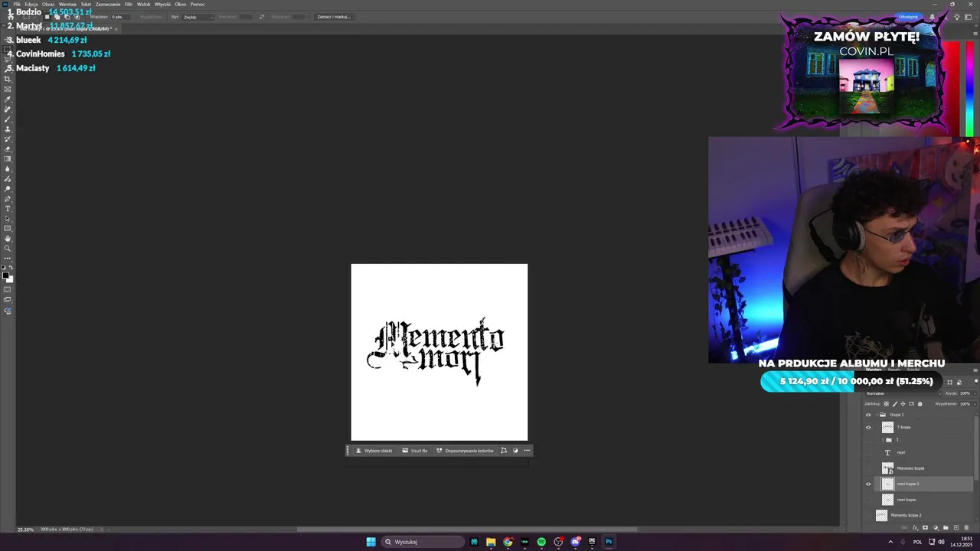
Task: Lock all padlock icon in Layers panel
Action: click(x=920, y=403)
